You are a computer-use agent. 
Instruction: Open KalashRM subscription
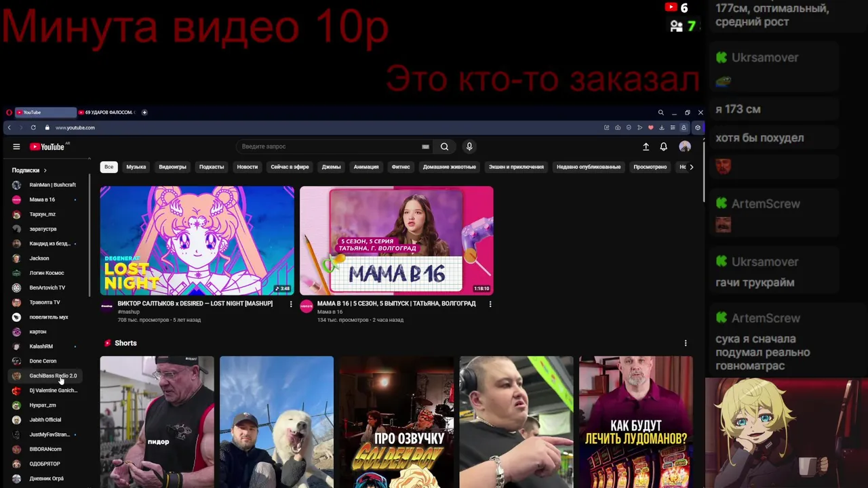click(45, 346)
